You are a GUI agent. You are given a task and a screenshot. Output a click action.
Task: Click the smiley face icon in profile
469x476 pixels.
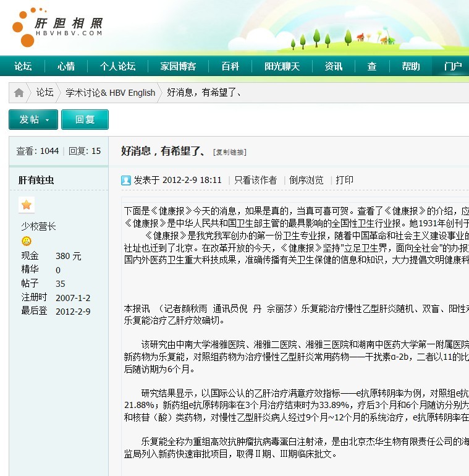[27, 241]
